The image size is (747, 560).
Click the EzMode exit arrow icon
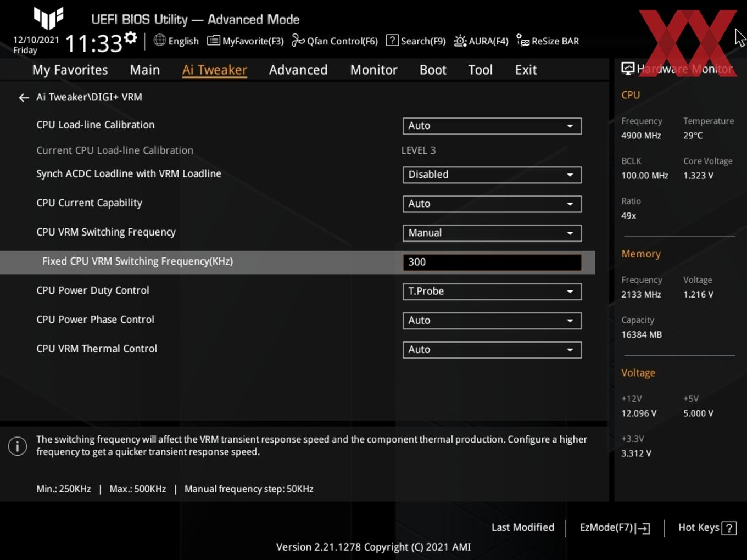point(643,528)
